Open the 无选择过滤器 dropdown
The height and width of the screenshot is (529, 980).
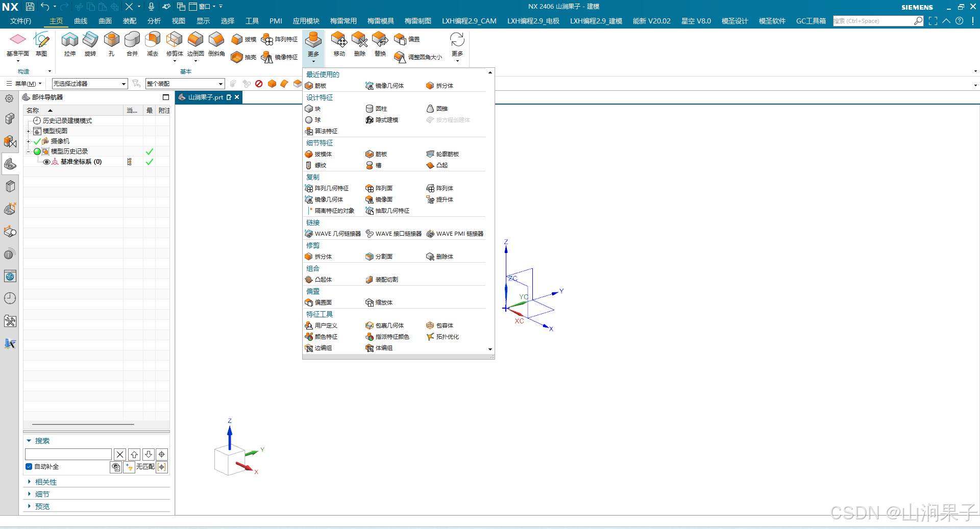[x=89, y=84]
